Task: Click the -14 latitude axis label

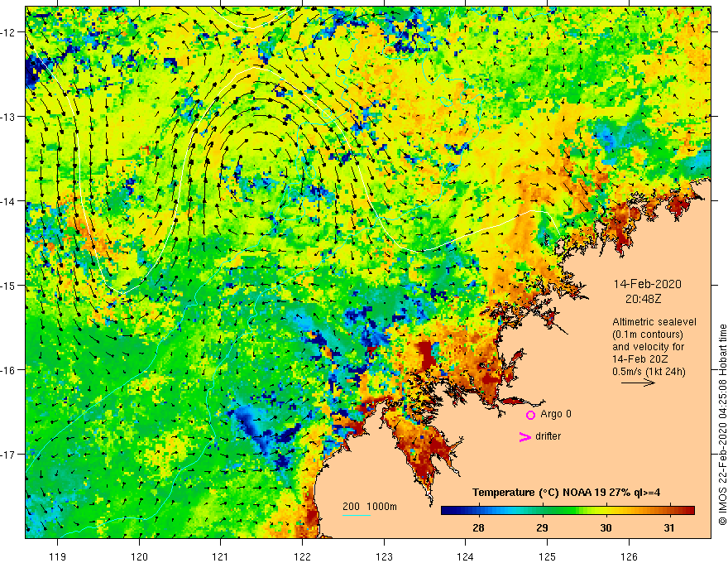Action: coord(9,201)
